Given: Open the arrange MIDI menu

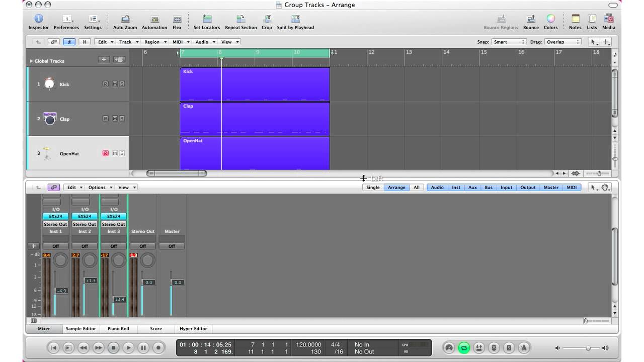Looking at the screenshot, I should click(x=181, y=42).
